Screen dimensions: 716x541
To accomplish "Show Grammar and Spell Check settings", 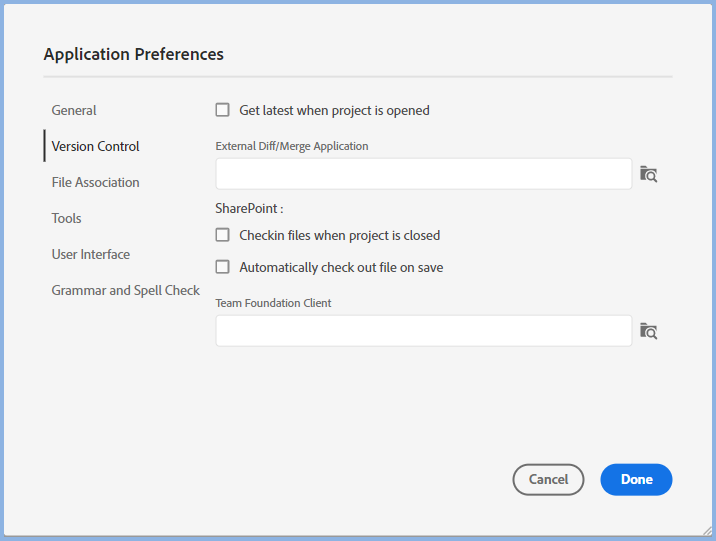I will 126,290.
